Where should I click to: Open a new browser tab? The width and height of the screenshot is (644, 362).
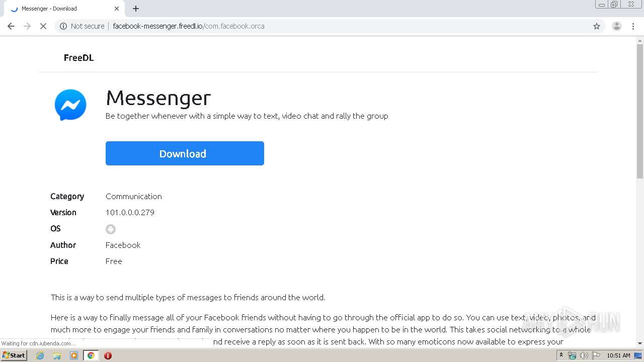point(136,9)
